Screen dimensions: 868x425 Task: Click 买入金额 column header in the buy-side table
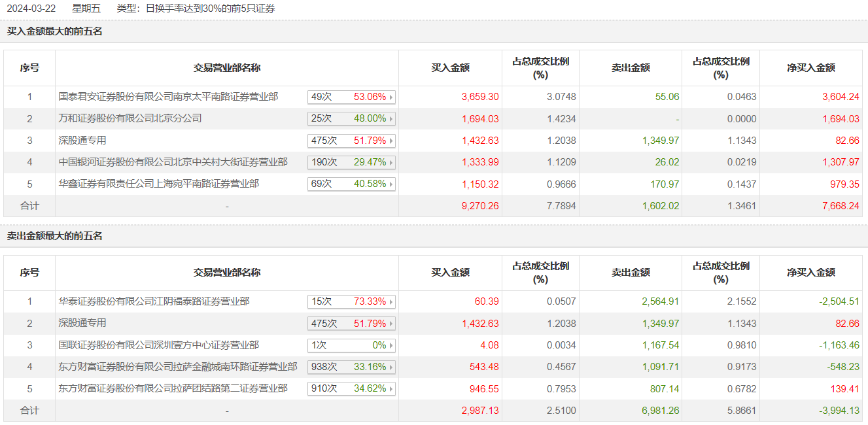(450, 68)
